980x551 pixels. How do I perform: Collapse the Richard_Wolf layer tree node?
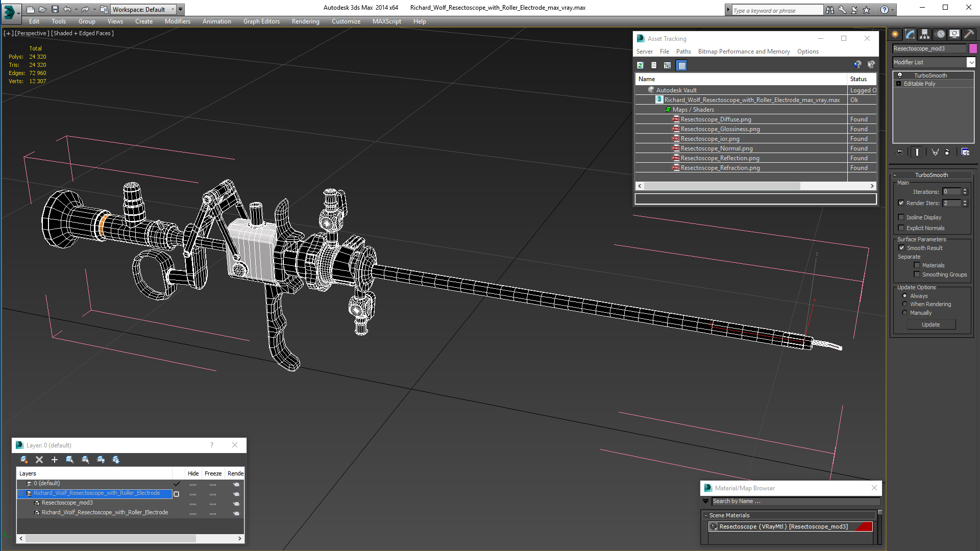point(21,493)
